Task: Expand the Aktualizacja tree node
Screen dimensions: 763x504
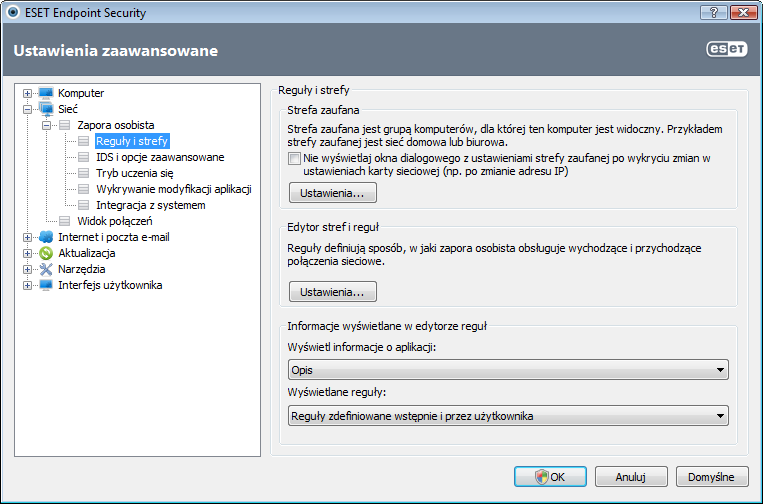Action: click(x=28, y=253)
